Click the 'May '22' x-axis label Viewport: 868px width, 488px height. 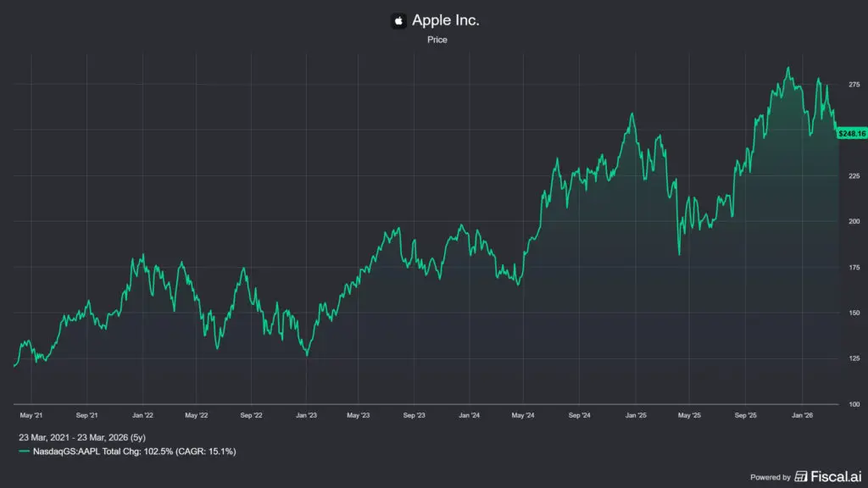196,415
